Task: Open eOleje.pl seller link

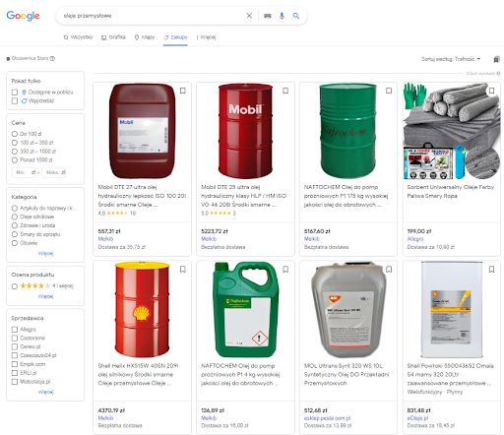Action: pos(417,418)
